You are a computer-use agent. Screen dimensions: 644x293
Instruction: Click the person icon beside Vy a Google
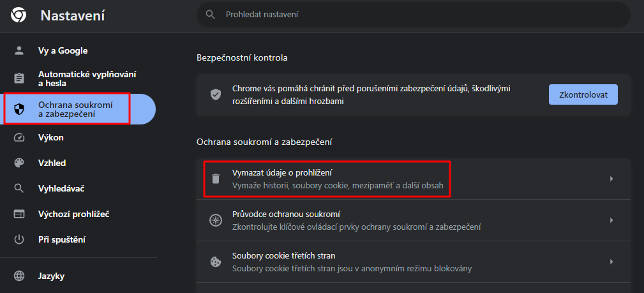pos(19,50)
